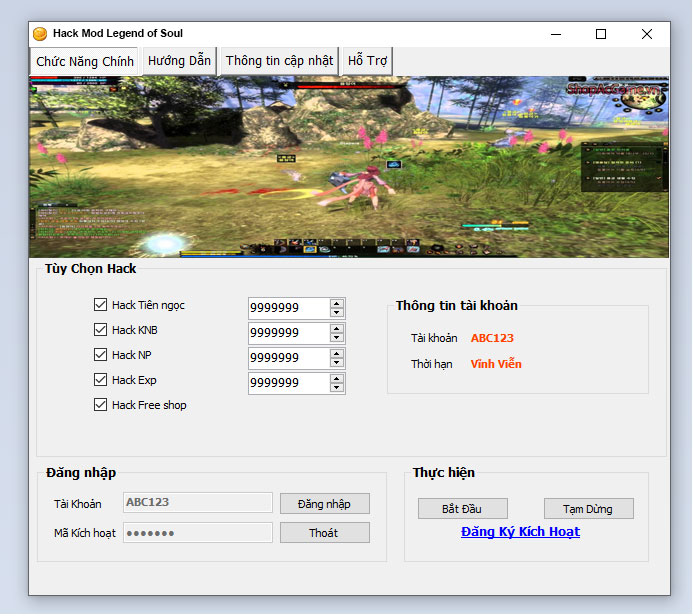Decrease Hack KNB value with down arrow

[337, 338]
